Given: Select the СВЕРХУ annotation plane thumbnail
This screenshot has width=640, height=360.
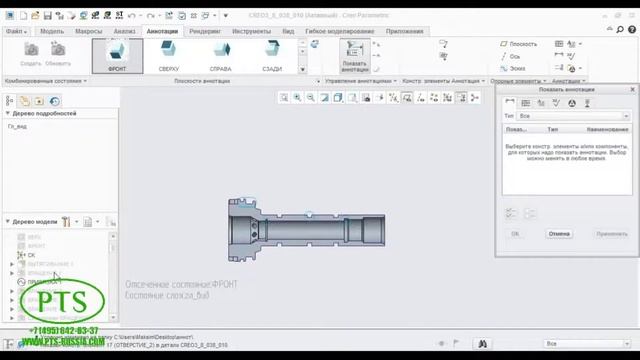Looking at the screenshot, I should click(169, 56).
